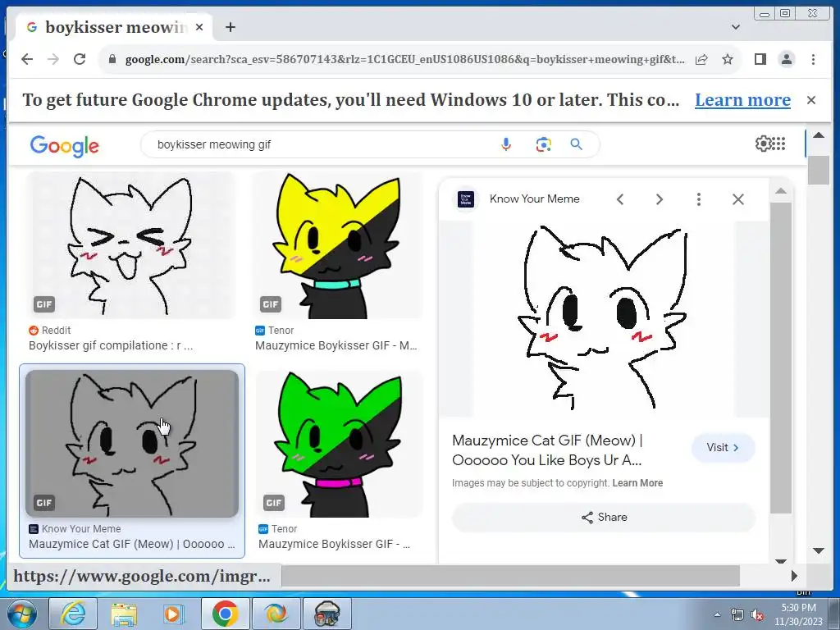The height and width of the screenshot is (630, 840).
Task: Dismiss the Chrome update notice
Action: tap(811, 100)
